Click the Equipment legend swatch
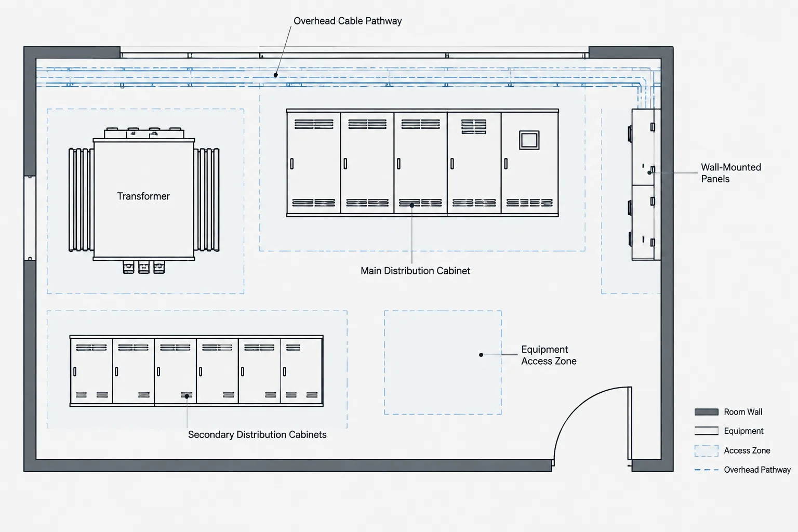 [706, 431]
